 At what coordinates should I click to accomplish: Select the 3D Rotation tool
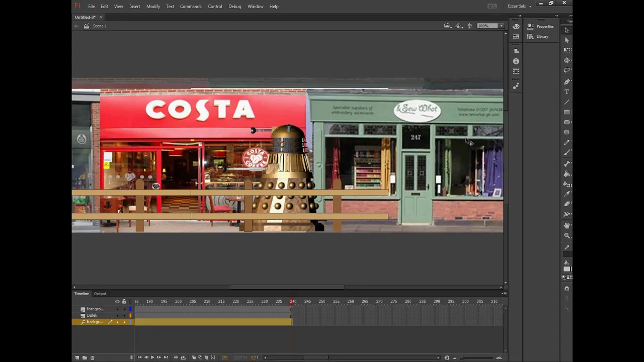567,60
